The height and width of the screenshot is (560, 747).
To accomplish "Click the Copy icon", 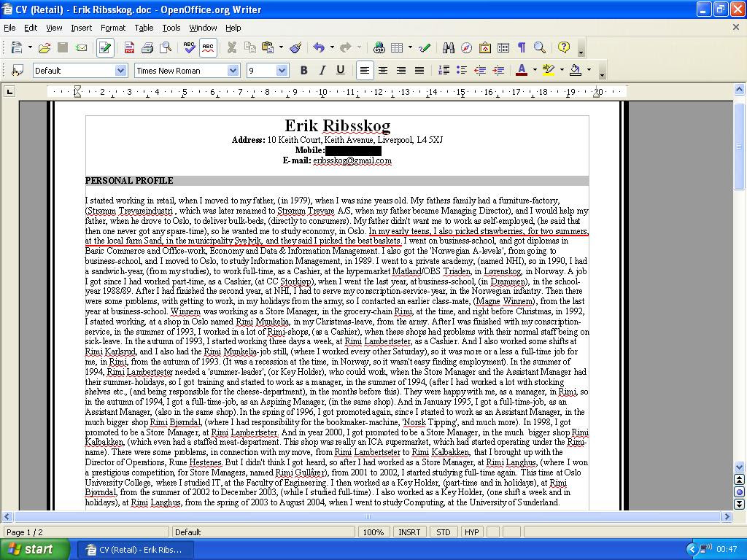I will coord(250,47).
